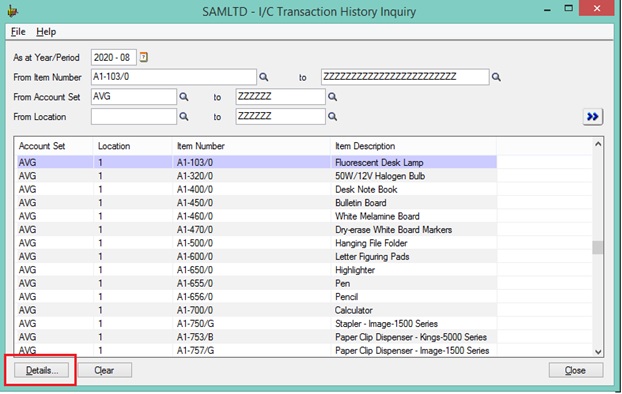Open finder for the to Location field
Image resolution: width=622 pixels, height=394 pixels.
click(x=332, y=116)
